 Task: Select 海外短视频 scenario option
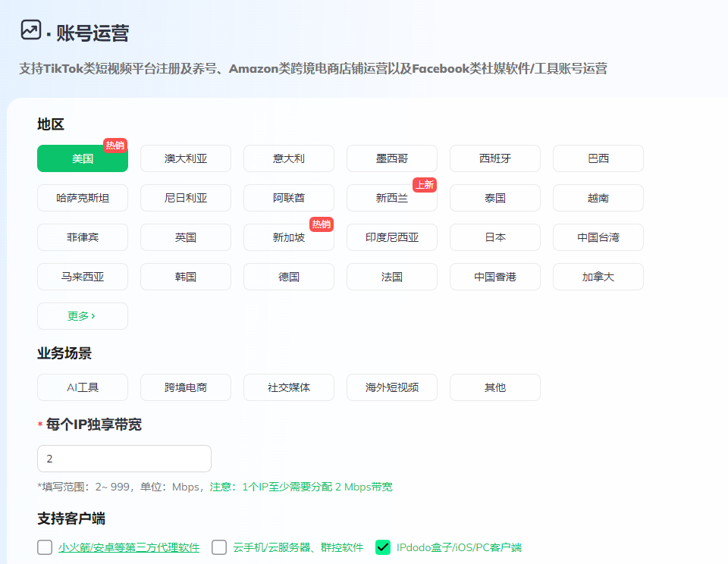pos(392,387)
